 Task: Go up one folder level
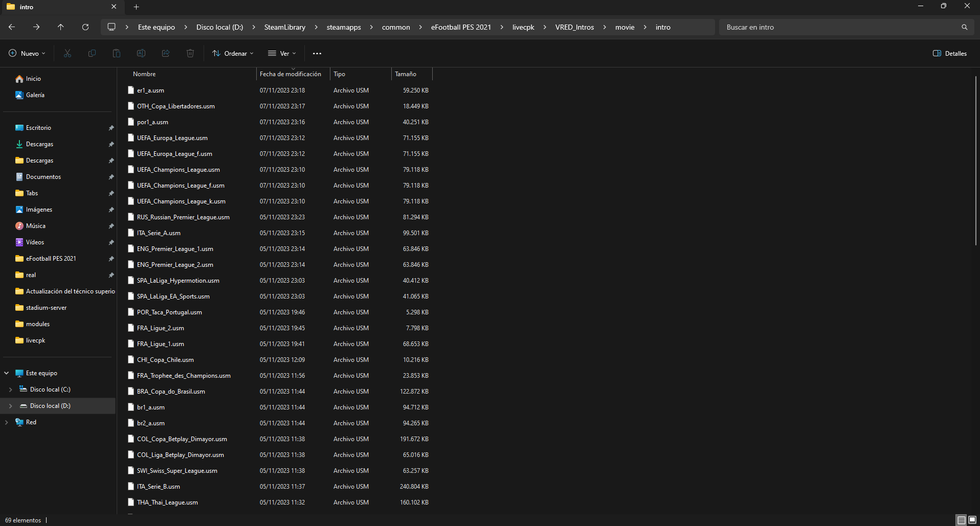pyautogui.click(x=61, y=27)
